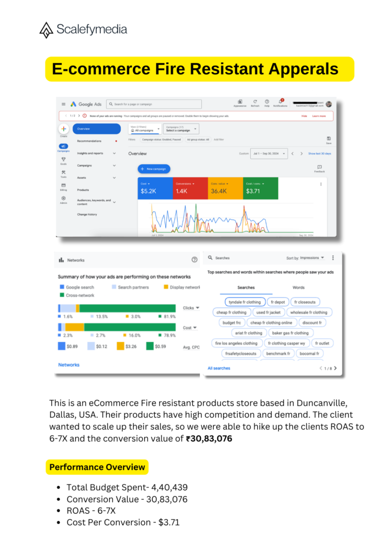
Task: Click the New campaign button
Action: click(x=154, y=169)
